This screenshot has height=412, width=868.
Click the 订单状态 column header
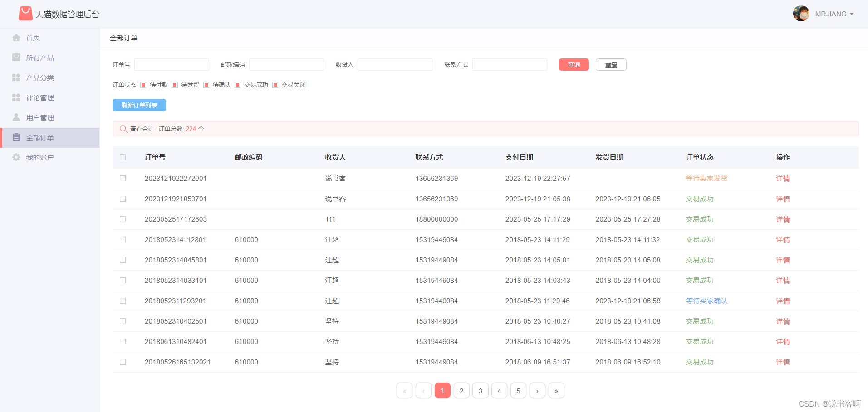[x=700, y=157]
